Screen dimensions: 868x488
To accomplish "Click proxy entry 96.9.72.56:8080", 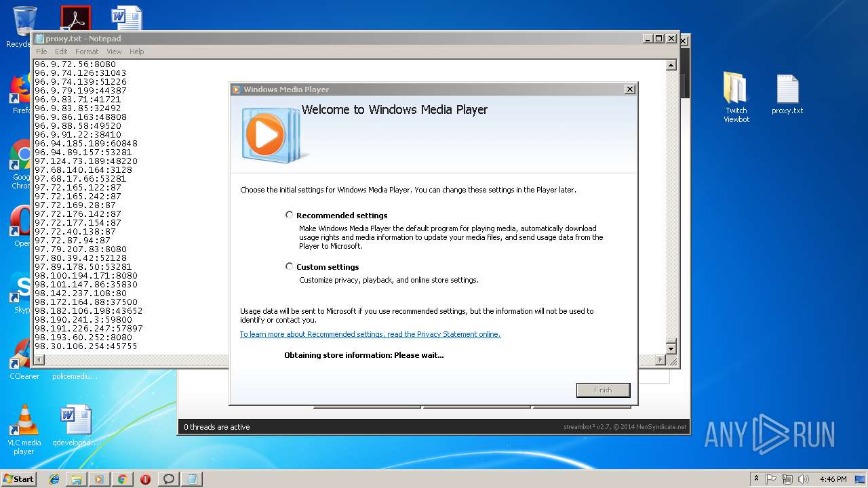I will tap(75, 64).
